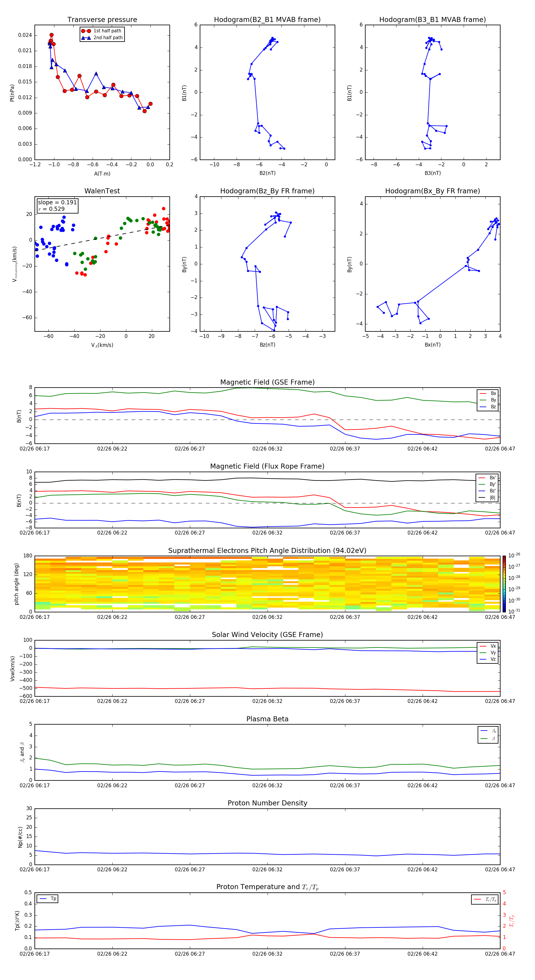Click the "Tp(10^6K)" y-axis label
The height and width of the screenshot is (980, 535).
(x=17, y=921)
